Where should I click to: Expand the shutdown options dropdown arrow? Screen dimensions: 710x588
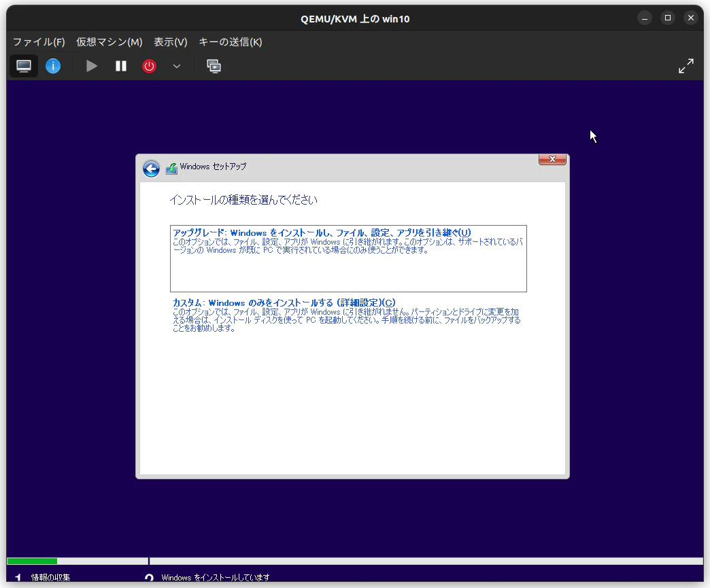(x=177, y=66)
